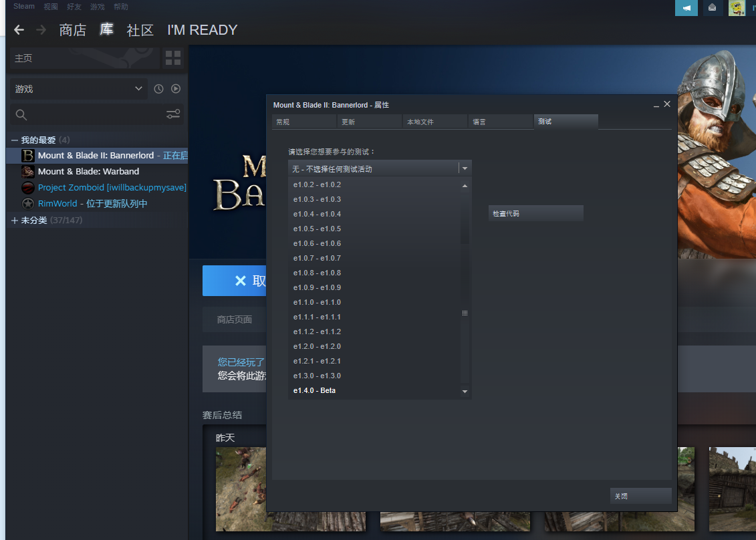
Task: Click the 主页 library home button
Action: (x=85, y=58)
